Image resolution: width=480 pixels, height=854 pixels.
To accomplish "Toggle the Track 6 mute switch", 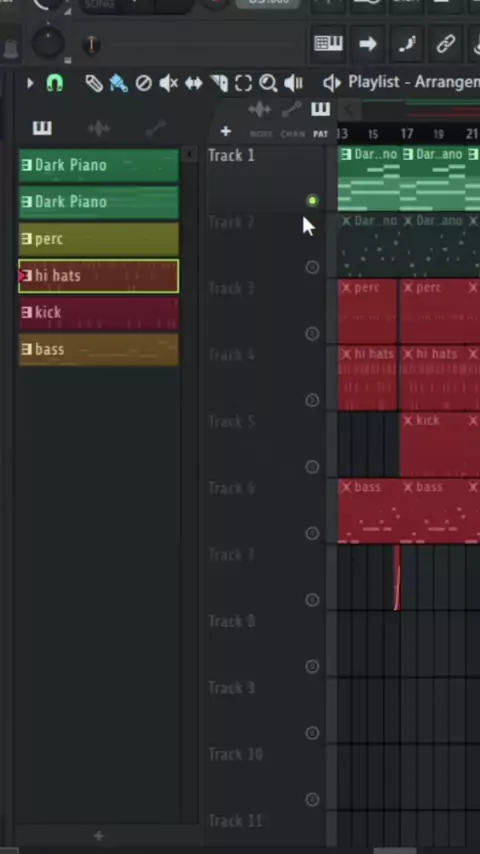I will tap(312, 533).
